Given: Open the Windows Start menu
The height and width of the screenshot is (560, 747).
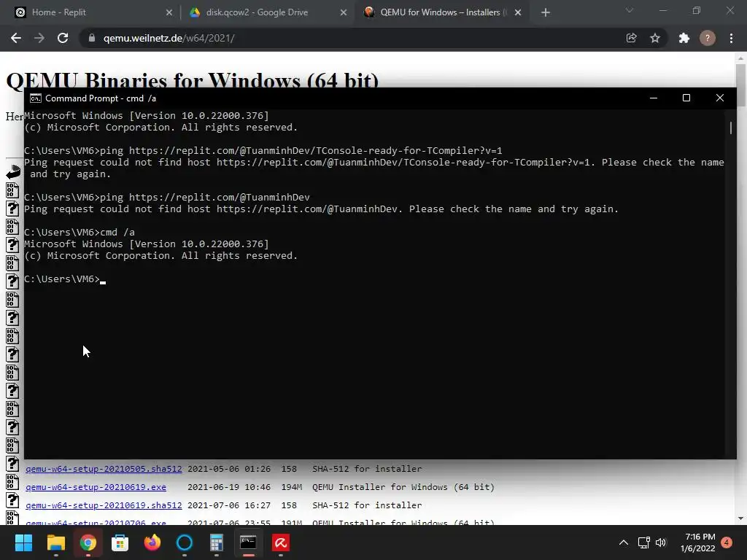Looking at the screenshot, I should [x=23, y=542].
